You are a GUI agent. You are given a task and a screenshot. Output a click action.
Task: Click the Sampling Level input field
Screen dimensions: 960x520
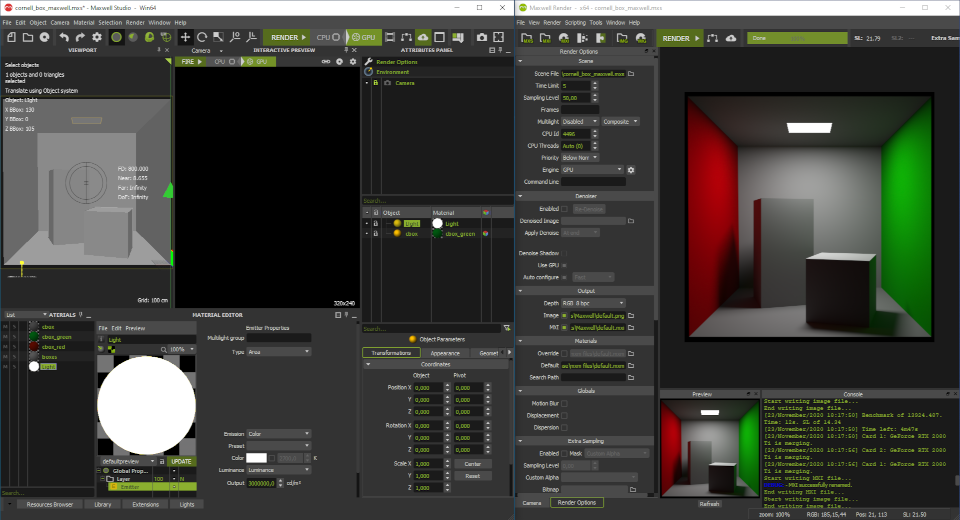pos(576,97)
